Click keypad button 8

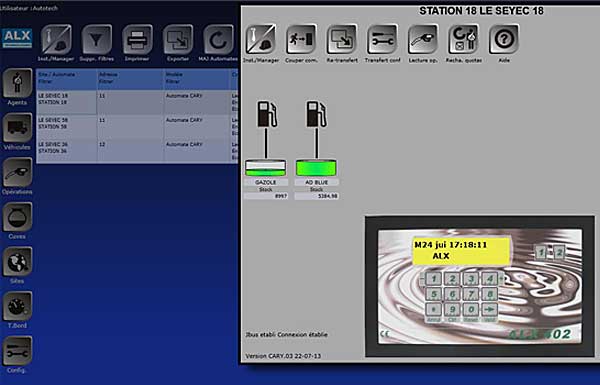pos(489,294)
